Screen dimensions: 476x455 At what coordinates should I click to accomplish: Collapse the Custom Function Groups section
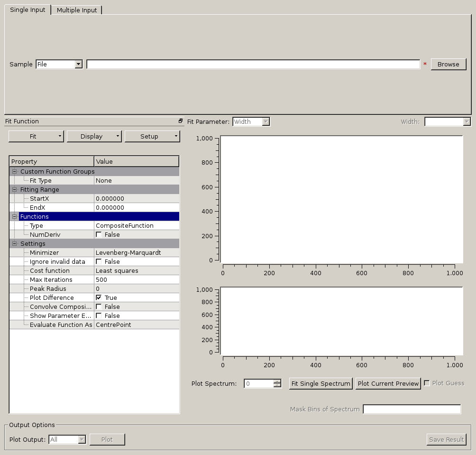(14, 172)
